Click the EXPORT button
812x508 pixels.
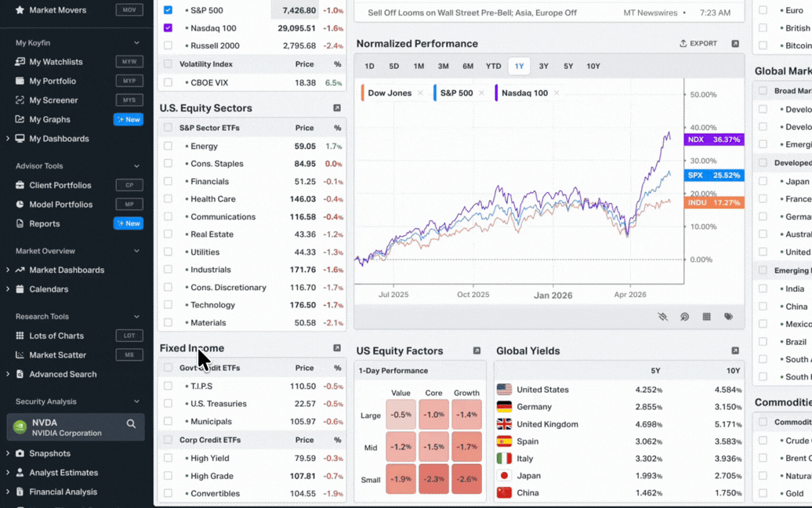[x=698, y=43]
